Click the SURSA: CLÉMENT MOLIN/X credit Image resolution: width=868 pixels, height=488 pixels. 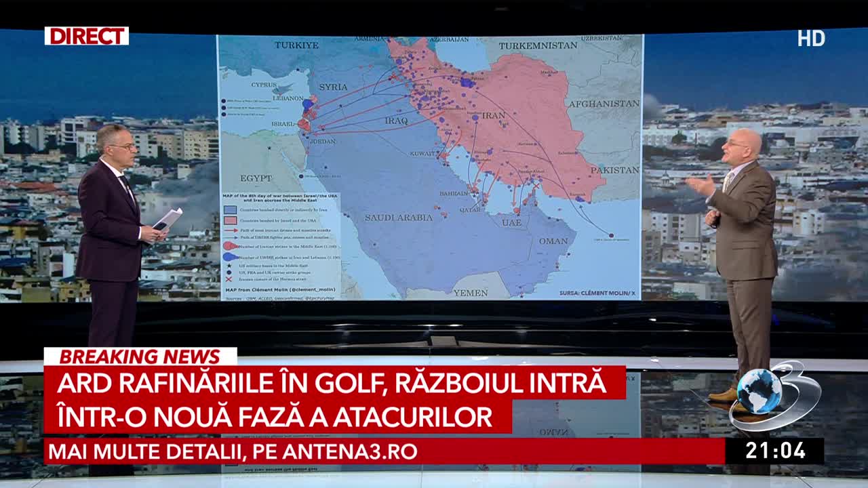tap(597, 293)
